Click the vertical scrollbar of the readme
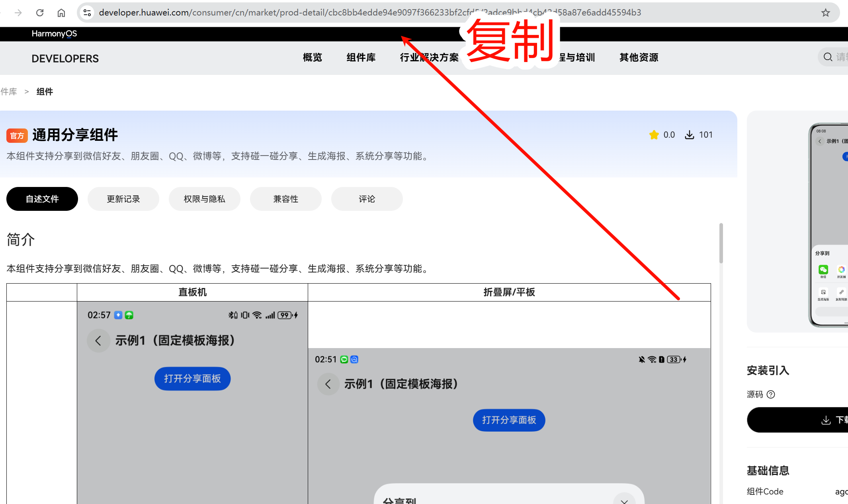The height and width of the screenshot is (504, 848). pyautogui.click(x=721, y=243)
